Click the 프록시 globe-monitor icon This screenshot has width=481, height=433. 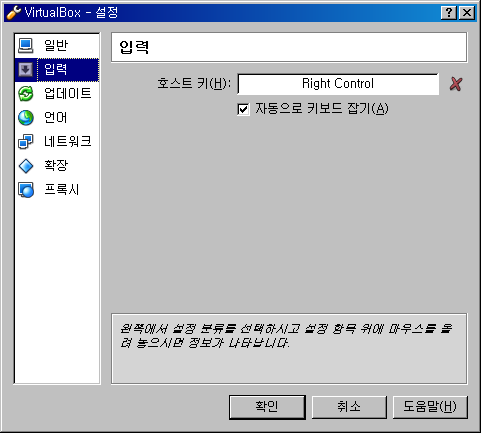coord(26,190)
